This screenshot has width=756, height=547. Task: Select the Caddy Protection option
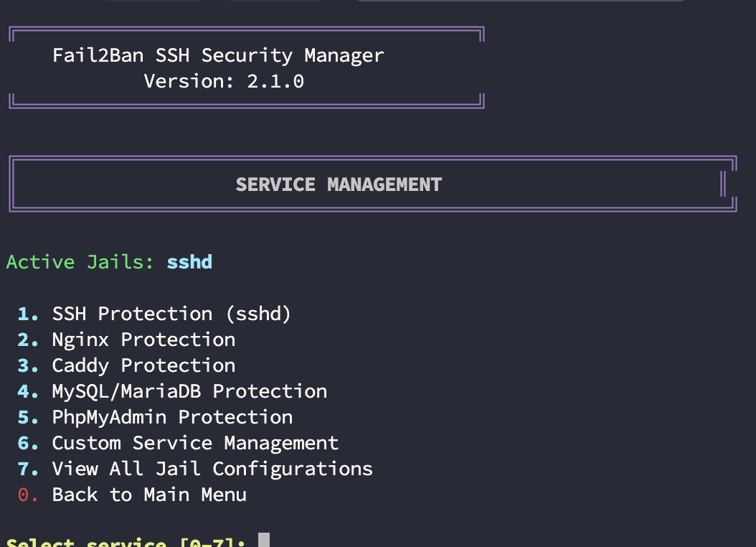(x=143, y=365)
